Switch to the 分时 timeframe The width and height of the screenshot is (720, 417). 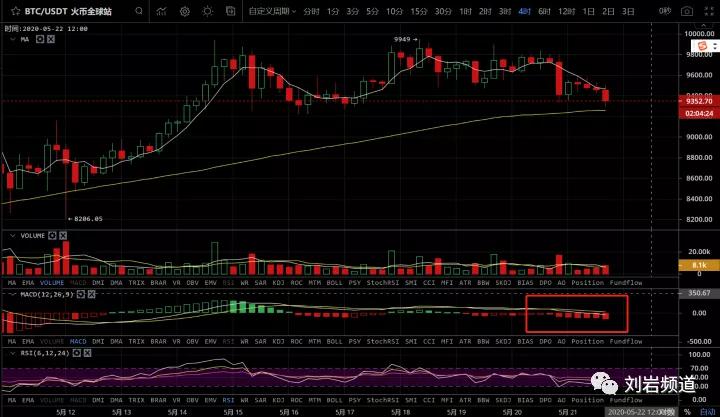pos(311,11)
